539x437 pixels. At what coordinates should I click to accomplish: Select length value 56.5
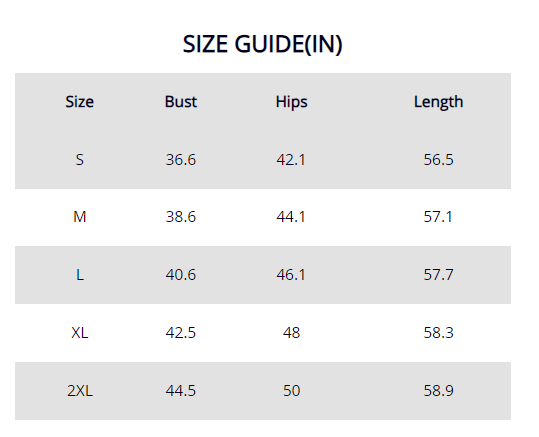tap(438, 160)
